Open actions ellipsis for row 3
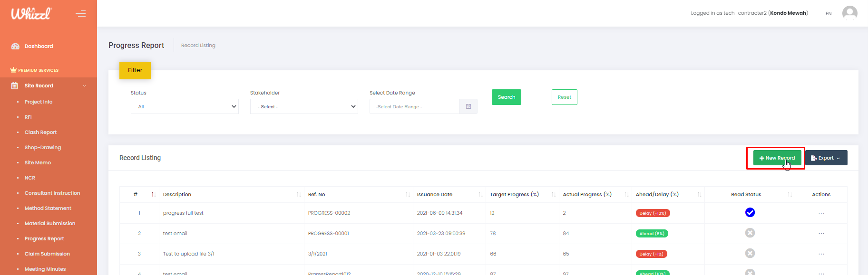The height and width of the screenshot is (275, 868). [x=821, y=254]
